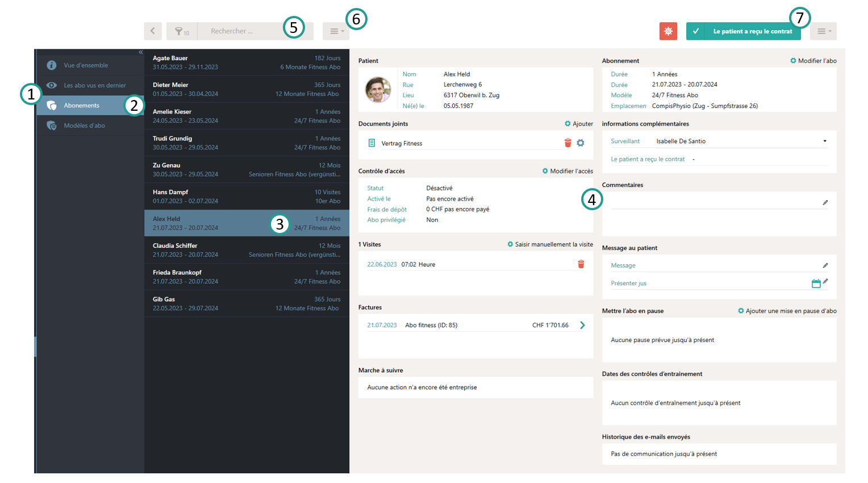This screenshot has height=483, width=868.
Task: Open Vue d'ensemble in the sidebar
Action: (86, 65)
